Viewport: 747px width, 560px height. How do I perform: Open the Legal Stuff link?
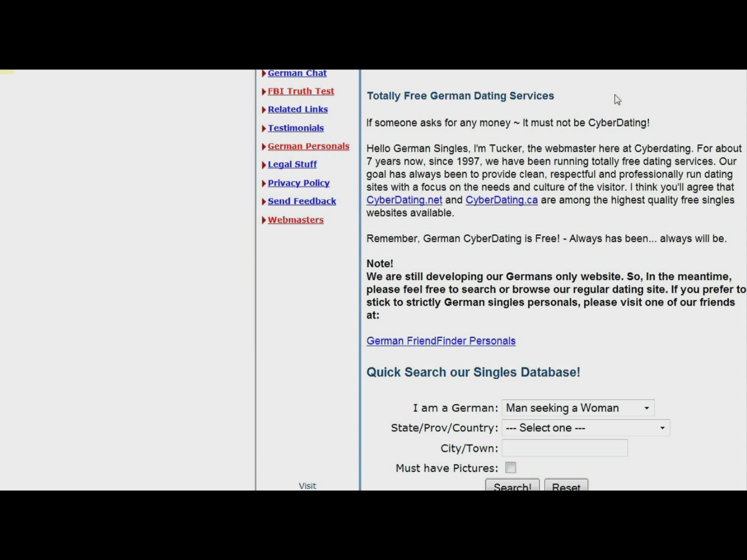(292, 164)
